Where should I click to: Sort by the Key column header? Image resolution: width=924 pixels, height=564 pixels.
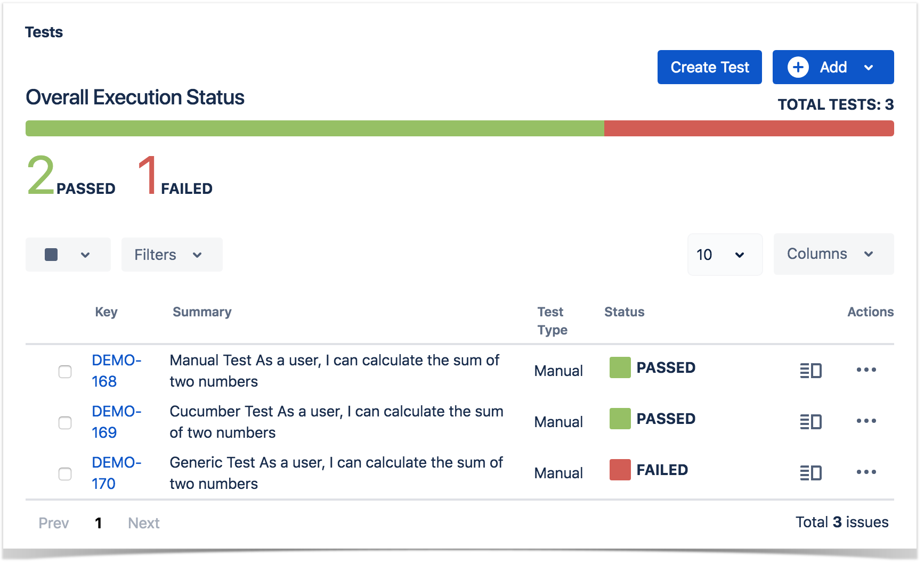[106, 312]
